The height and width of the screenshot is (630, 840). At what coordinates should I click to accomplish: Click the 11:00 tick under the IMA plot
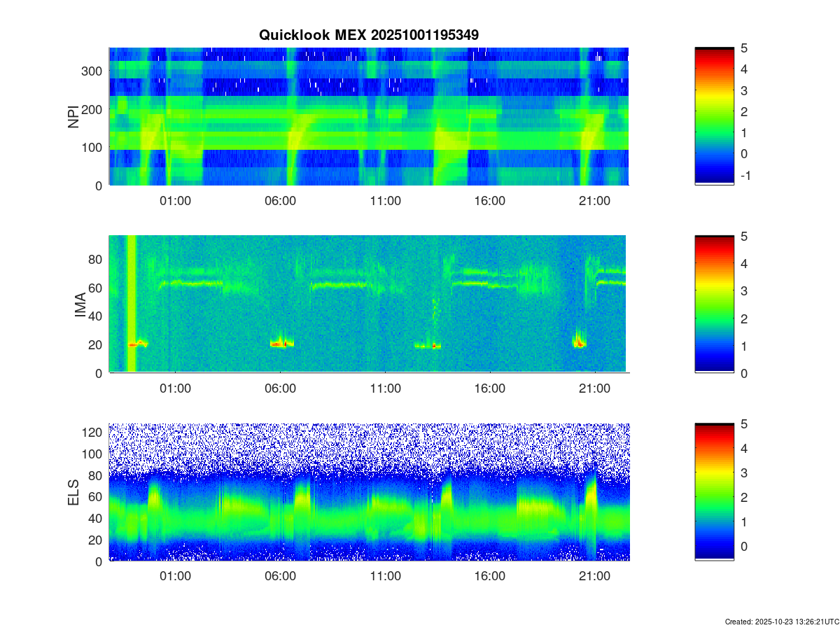[x=385, y=388]
